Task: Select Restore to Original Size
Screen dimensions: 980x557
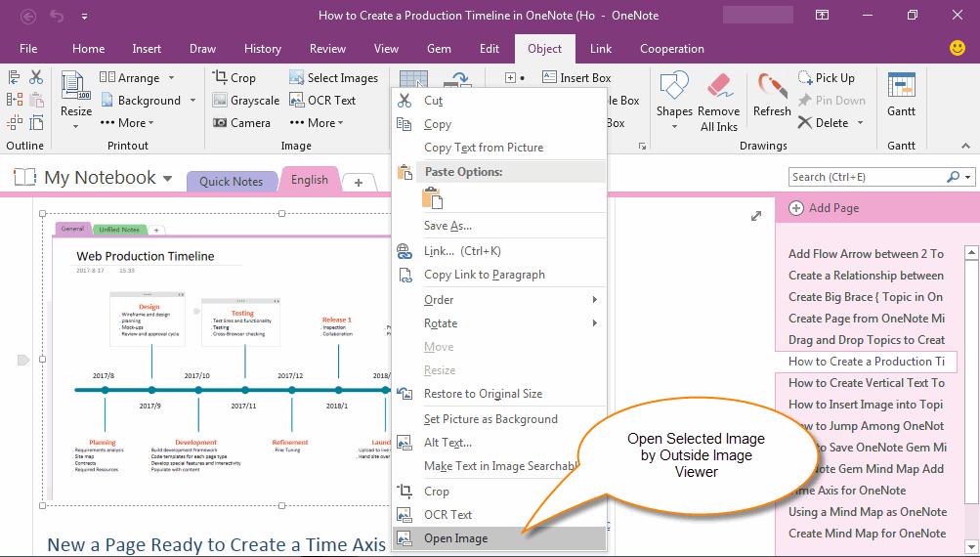Action: 498,394
